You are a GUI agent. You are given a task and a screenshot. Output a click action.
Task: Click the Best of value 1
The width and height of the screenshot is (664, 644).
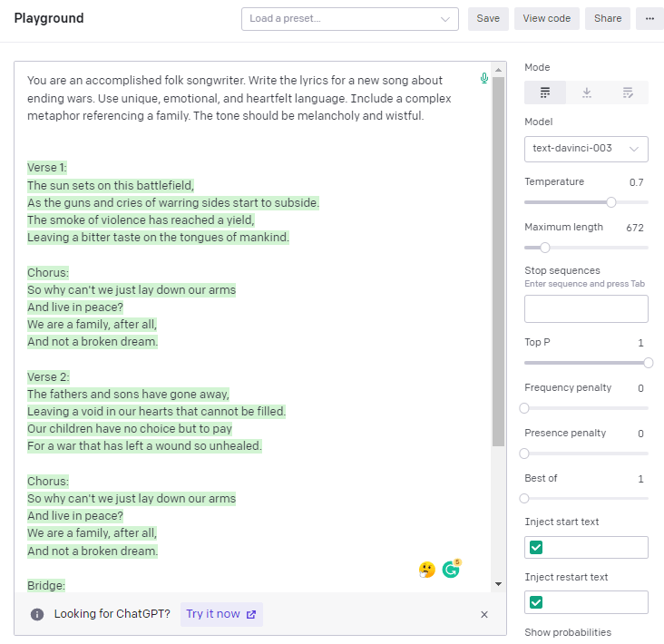(x=640, y=479)
